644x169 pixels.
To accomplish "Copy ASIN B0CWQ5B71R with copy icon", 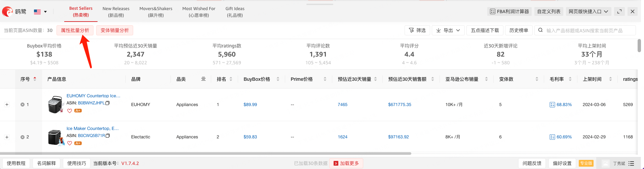I will [x=108, y=136].
